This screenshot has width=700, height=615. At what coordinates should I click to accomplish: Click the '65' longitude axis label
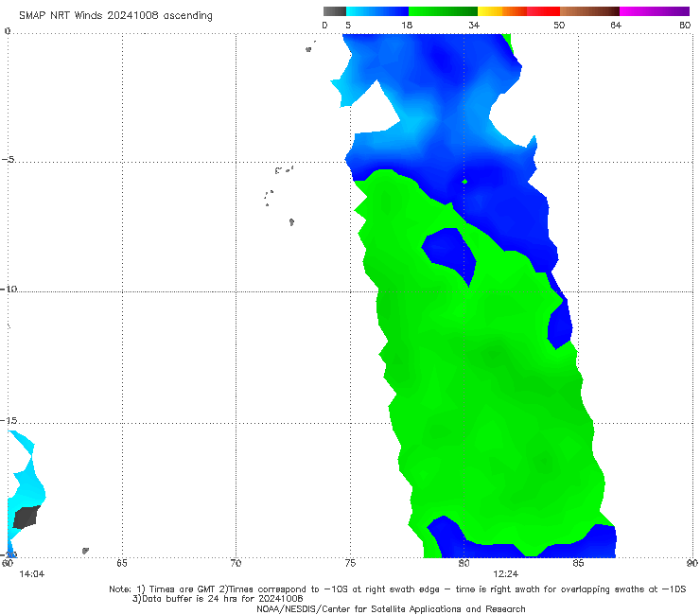pos(122,563)
